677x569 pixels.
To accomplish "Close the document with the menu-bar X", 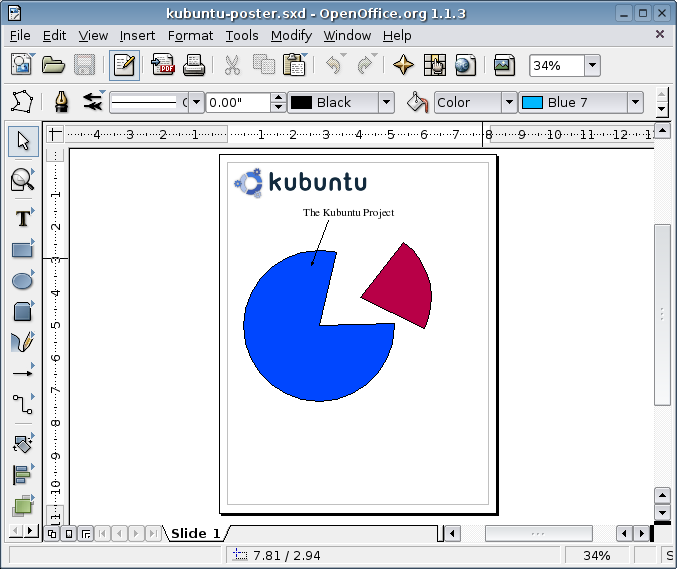I will click(x=660, y=34).
